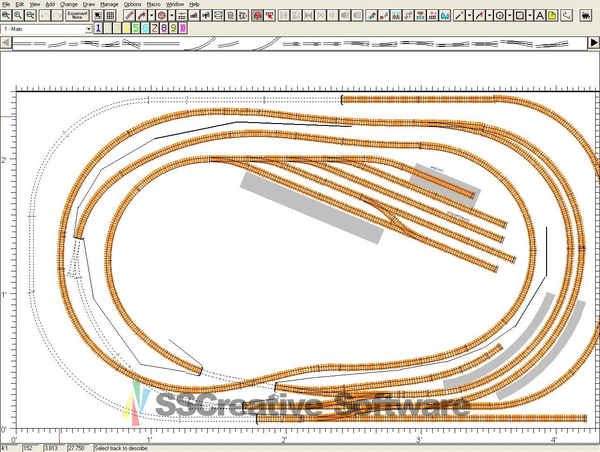Screen dimensions: 600x452
Task: Click the middle Zoom magnifier icon
Action: tap(18, 16)
